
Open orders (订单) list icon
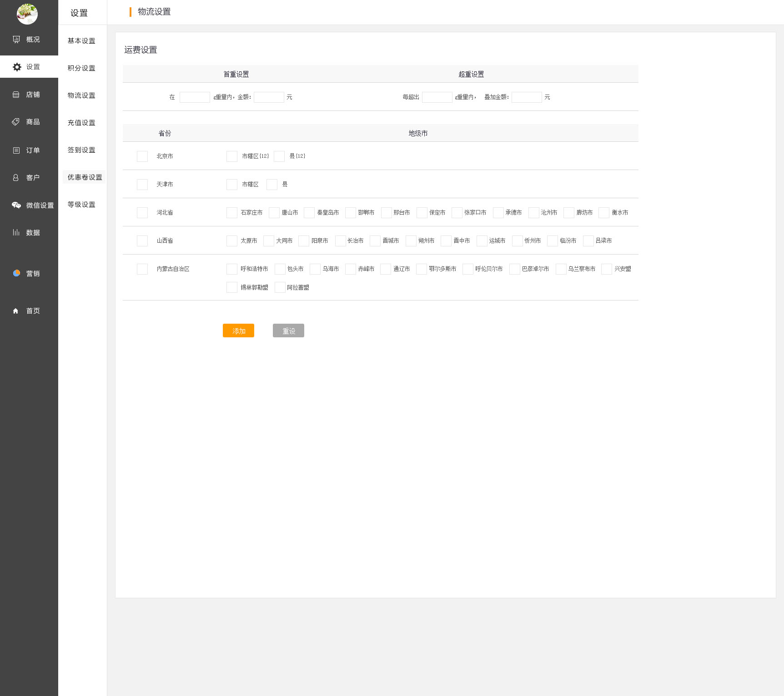pyautogui.click(x=16, y=150)
